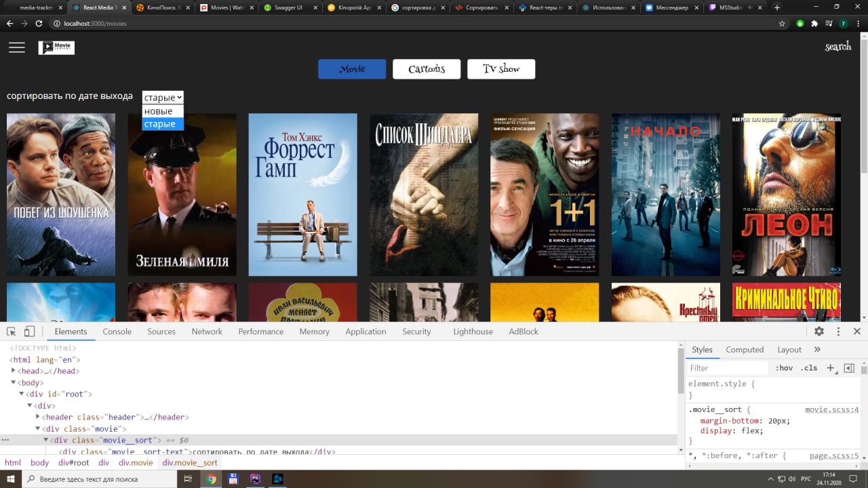Open the DevTools AdBlock tab
The image size is (868, 488).
coord(524,331)
